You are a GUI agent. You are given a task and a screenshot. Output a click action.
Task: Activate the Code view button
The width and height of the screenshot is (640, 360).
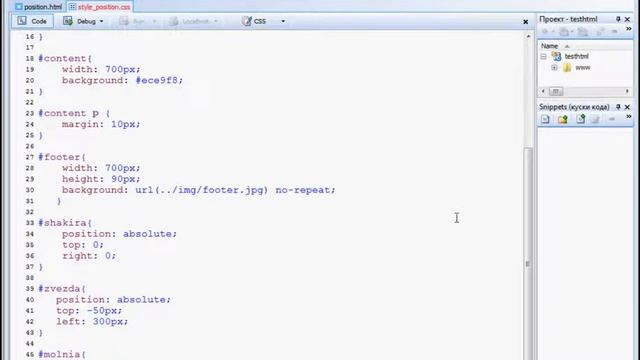click(x=32, y=21)
